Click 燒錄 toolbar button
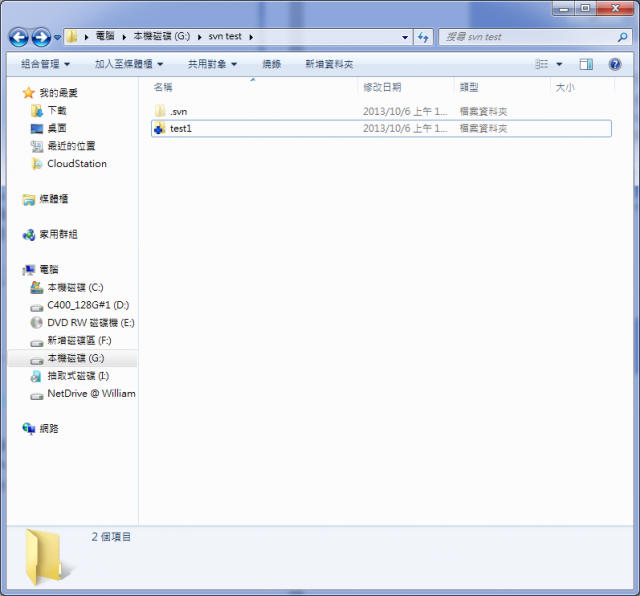640x596 pixels. tap(271, 64)
